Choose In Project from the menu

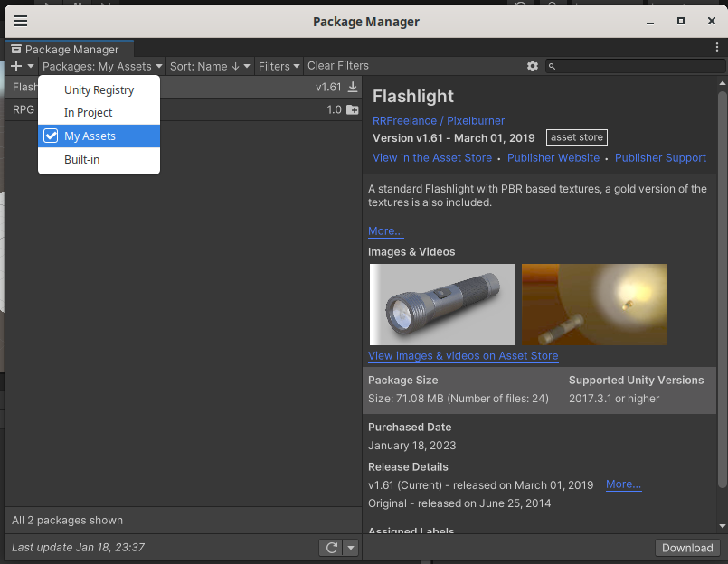(x=88, y=112)
